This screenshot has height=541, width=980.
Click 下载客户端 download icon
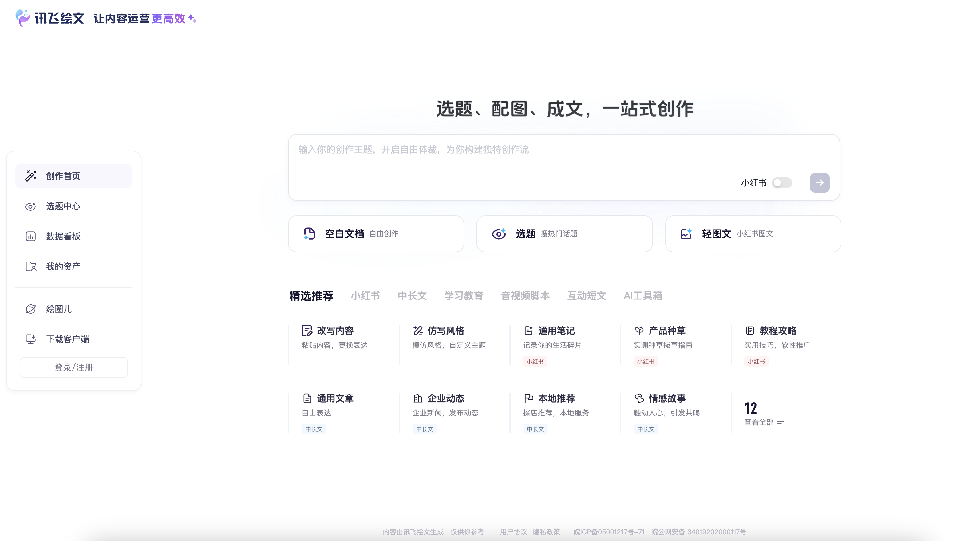(x=30, y=339)
